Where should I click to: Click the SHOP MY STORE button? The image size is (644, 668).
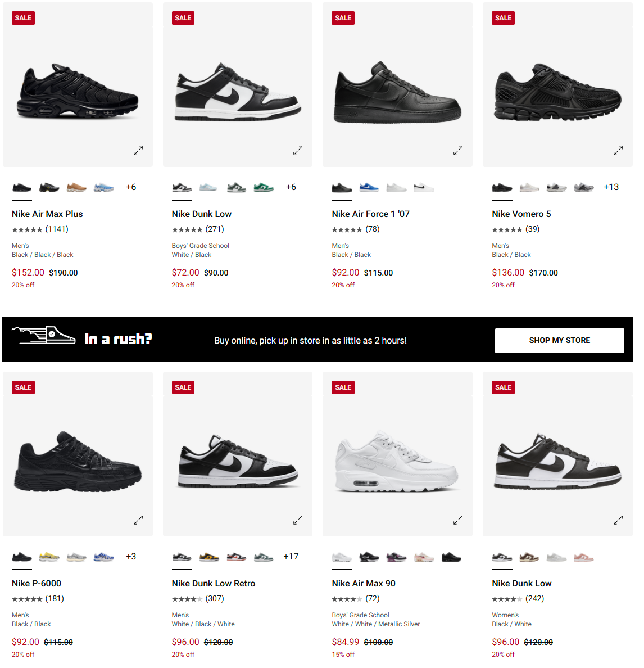[x=559, y=341]
